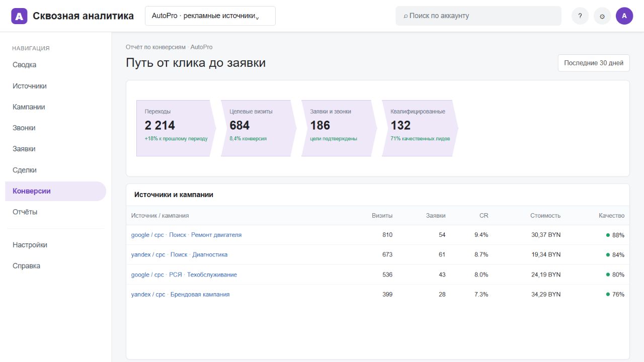Sort by the Заявки column header
The width and height of the screenshot is (644, 362).
[436, 215]
